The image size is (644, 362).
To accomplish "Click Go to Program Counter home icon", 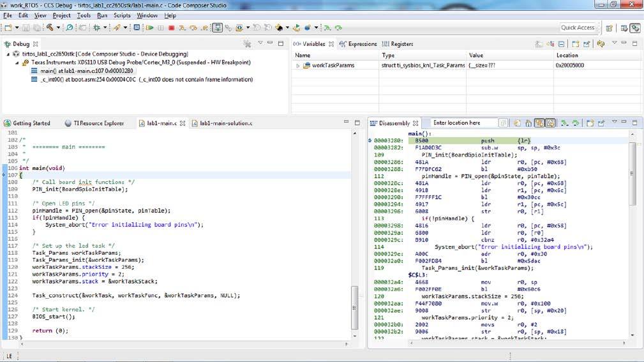I will 528,123.
